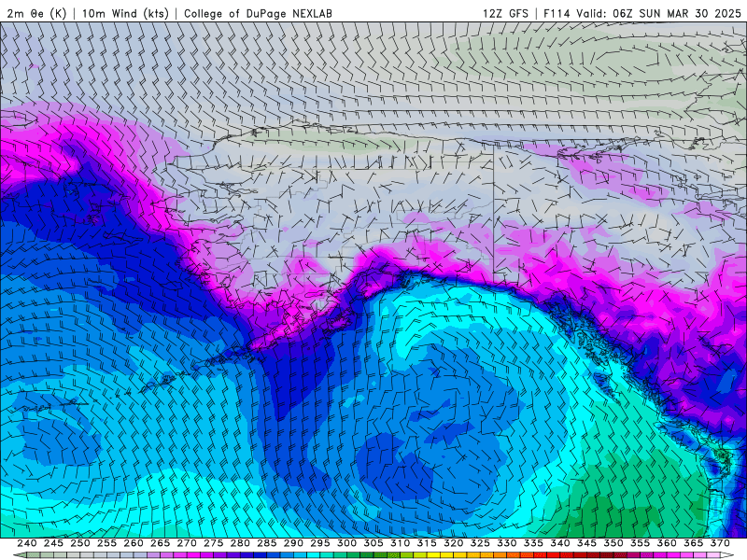
Task: Pick the 270 value on the legend
Action: (x=187, y=543)
